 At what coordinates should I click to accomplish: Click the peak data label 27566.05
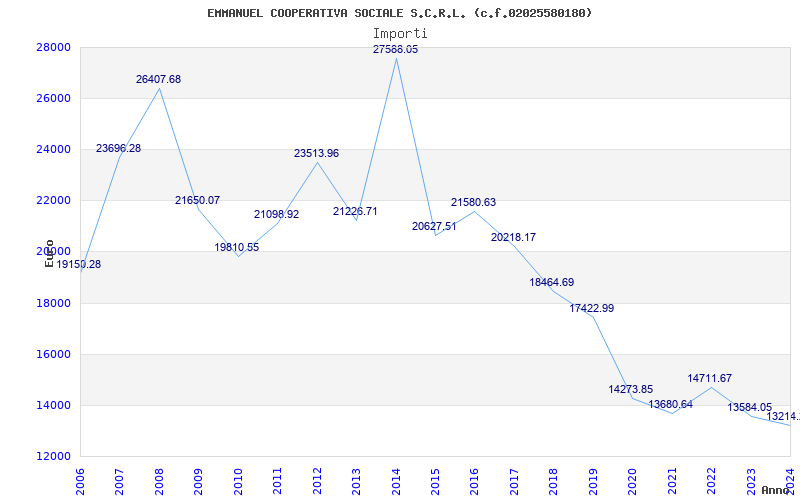(x=395, y=49)
